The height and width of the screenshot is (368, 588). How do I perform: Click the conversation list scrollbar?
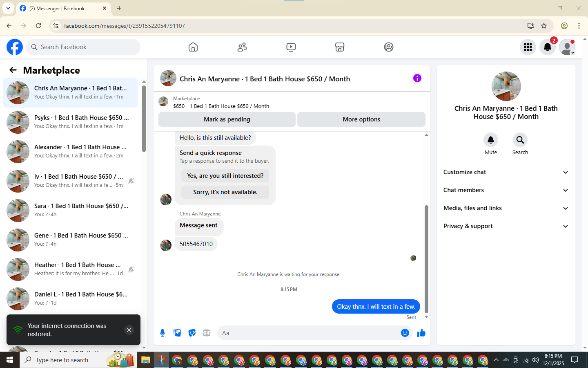(144, 119)
